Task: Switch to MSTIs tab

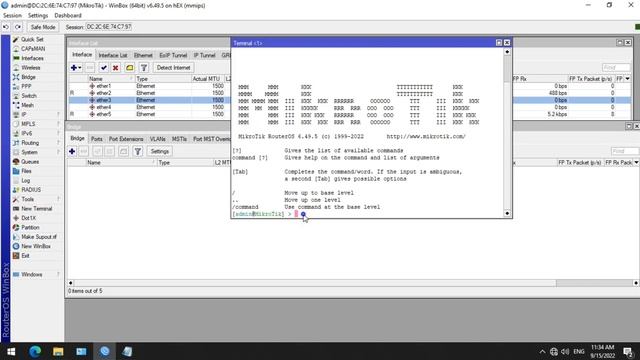Action: (179, 139)
